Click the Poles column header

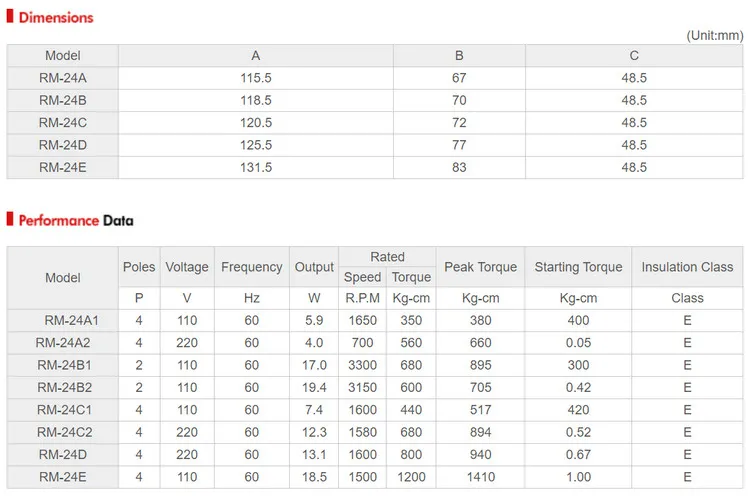139,267
